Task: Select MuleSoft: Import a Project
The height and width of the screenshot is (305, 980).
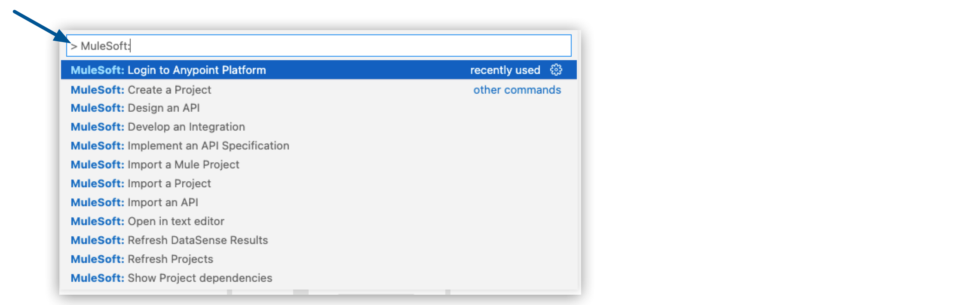Action: click(x=141, y=183)
